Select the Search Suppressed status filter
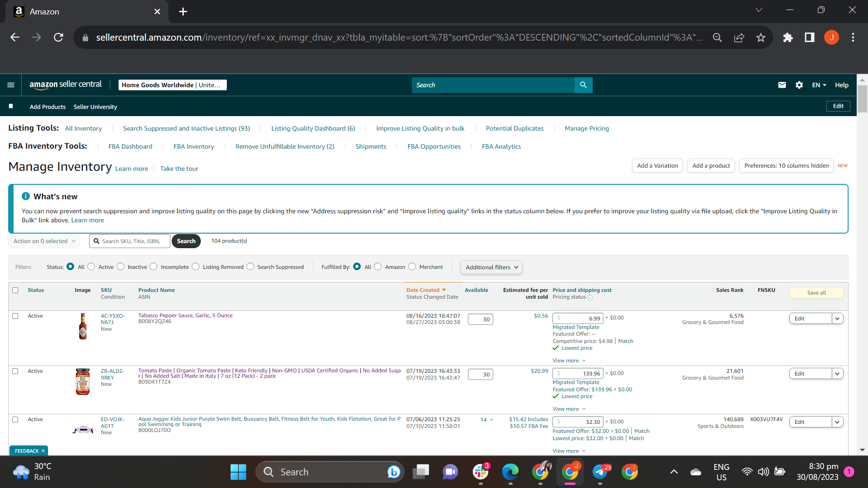This screenshot has width=868, height=488. click(250, 267)
